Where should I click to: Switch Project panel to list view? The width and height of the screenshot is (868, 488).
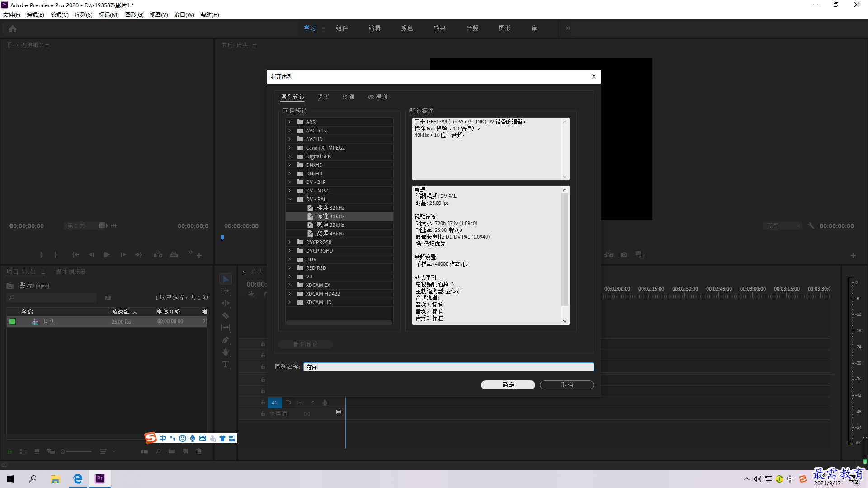coord(24,451)
